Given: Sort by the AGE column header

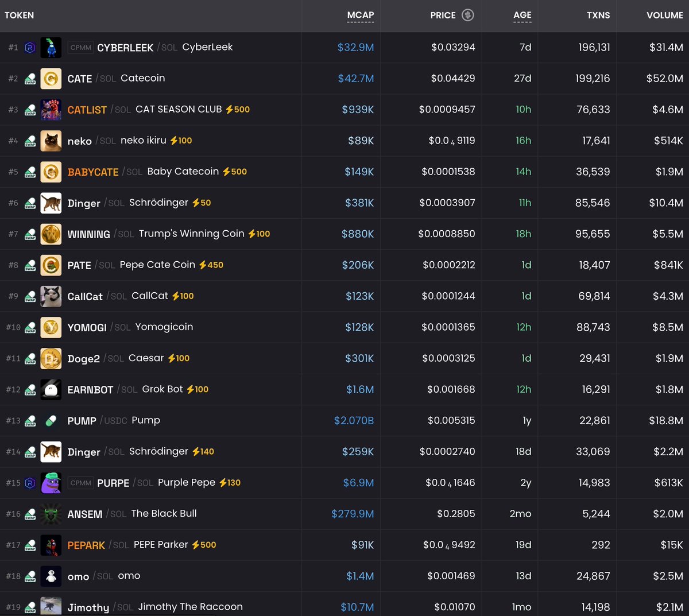Looking at the screenshot, I should pos(522,15).
